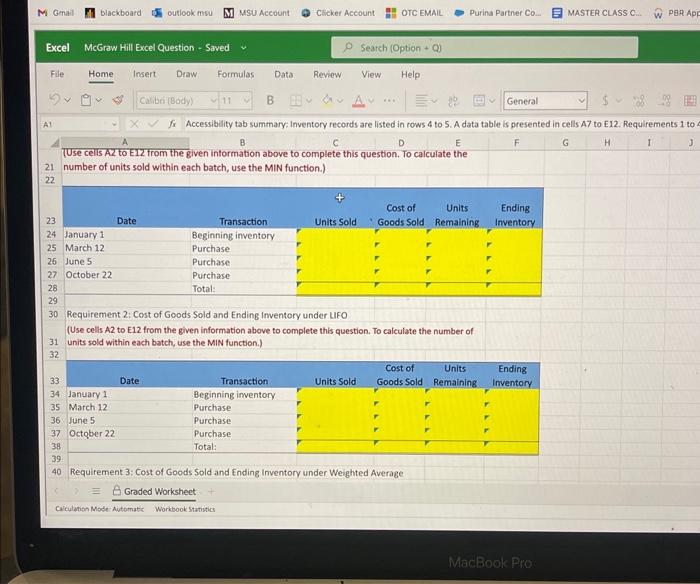Toggle Bold formatting
Image resolution: width=700 pixels, height=584 pixels.
[270, 100]
